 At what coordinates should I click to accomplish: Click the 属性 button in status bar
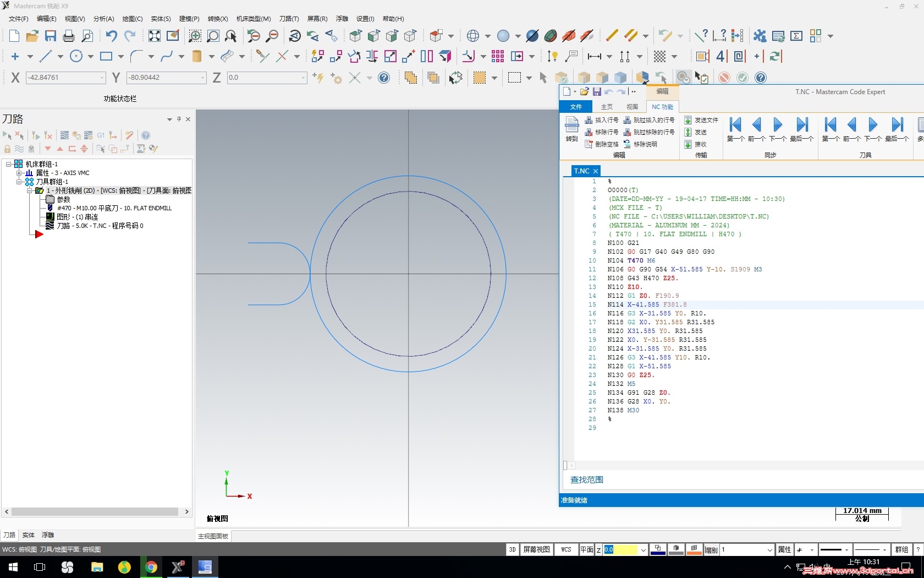(x=784, y=549)
